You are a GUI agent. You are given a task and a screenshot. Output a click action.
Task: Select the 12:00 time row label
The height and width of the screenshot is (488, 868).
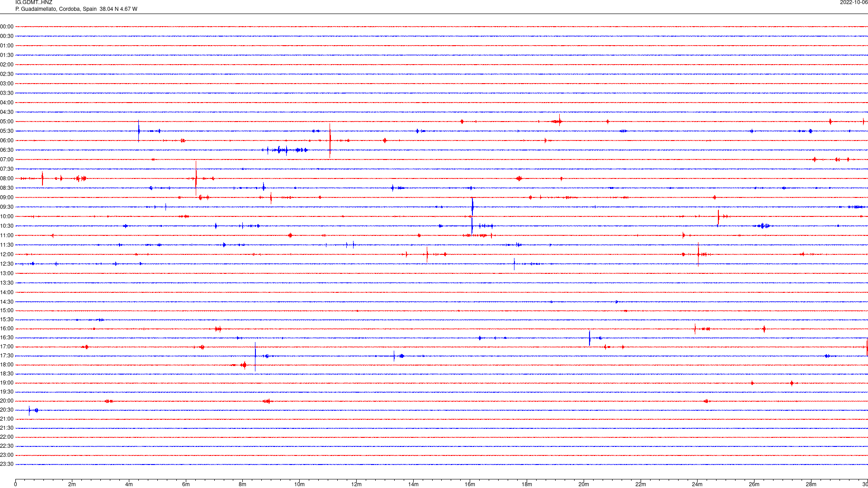pos(7,254)
